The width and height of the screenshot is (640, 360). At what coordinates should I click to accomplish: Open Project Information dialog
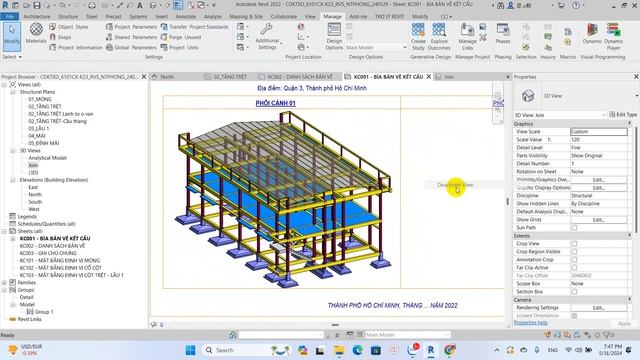[x=76, y=47]
